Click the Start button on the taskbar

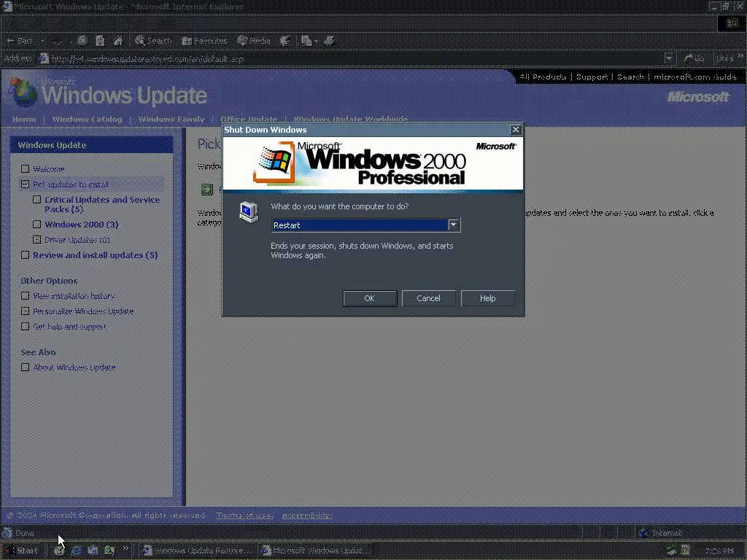(x=21, y=551)
